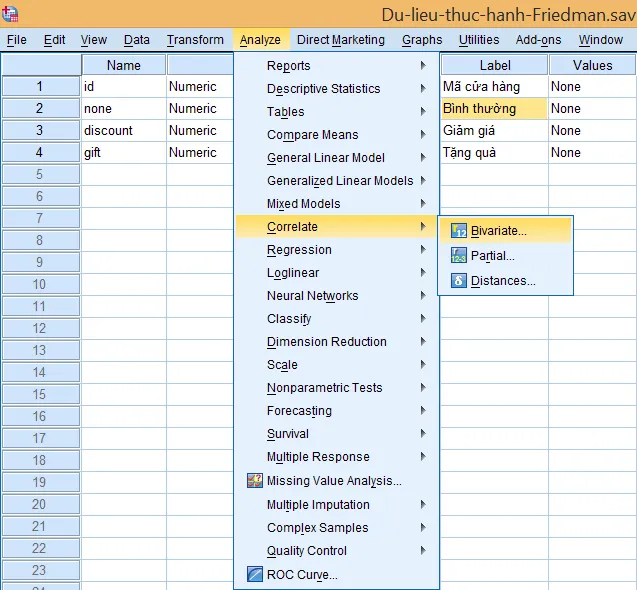637x590 pixels.
Task: Open the Multiple Imputation submenu
Action: 337,505
